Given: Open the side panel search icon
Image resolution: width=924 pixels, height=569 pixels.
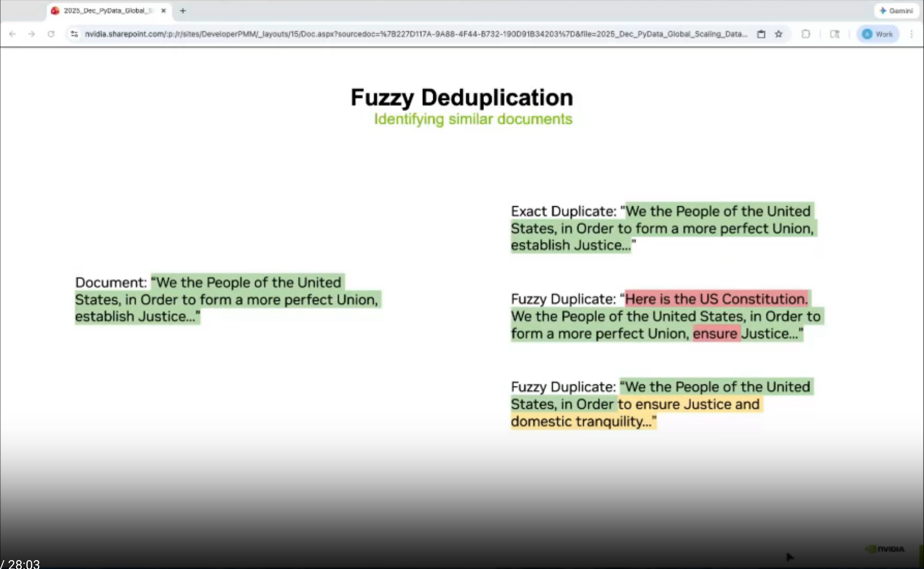Looking at the screenshot, I should pyautogui.click(x=835, y=34).
